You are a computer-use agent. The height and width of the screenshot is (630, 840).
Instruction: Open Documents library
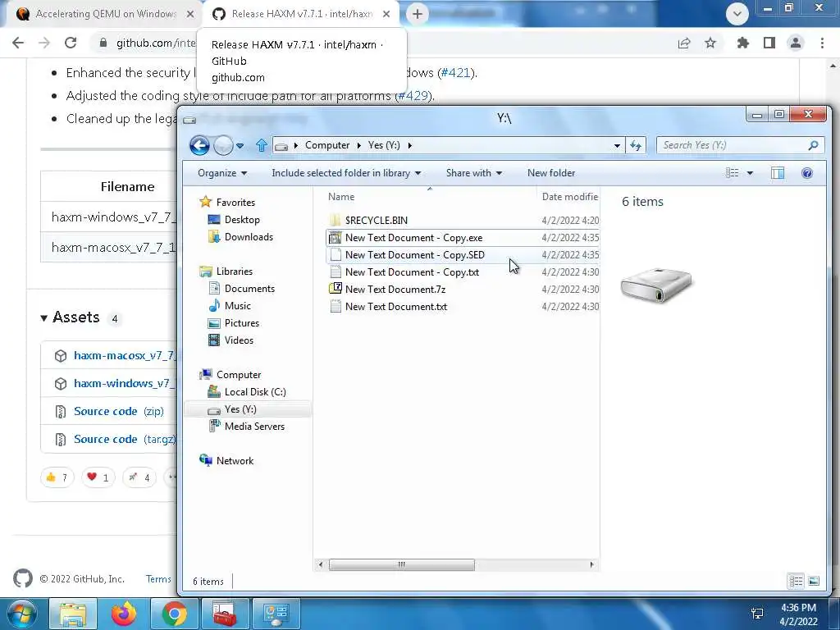click(249, 289)
